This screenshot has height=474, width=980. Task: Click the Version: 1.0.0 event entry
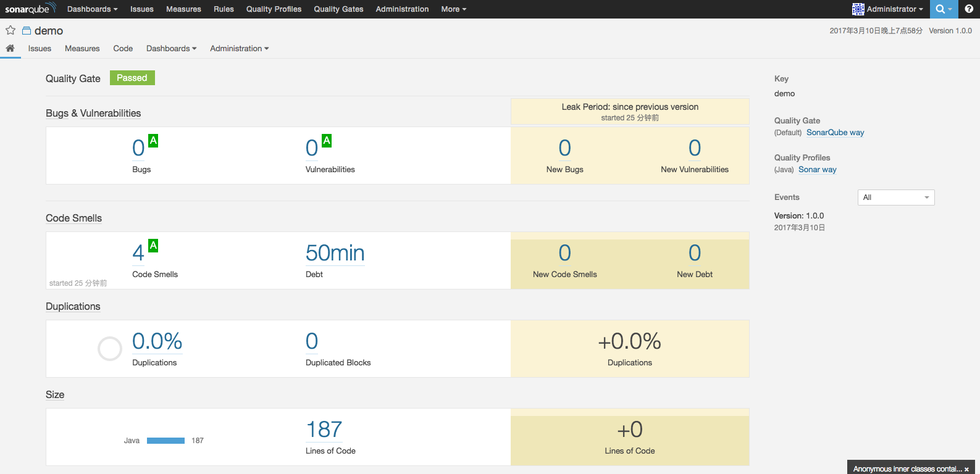click(799, 216)
